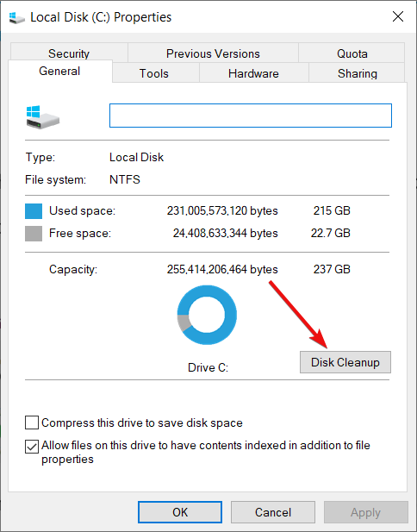Confirm with the OK button
Viewport: 417px width, 532px height.
[180, 512]
